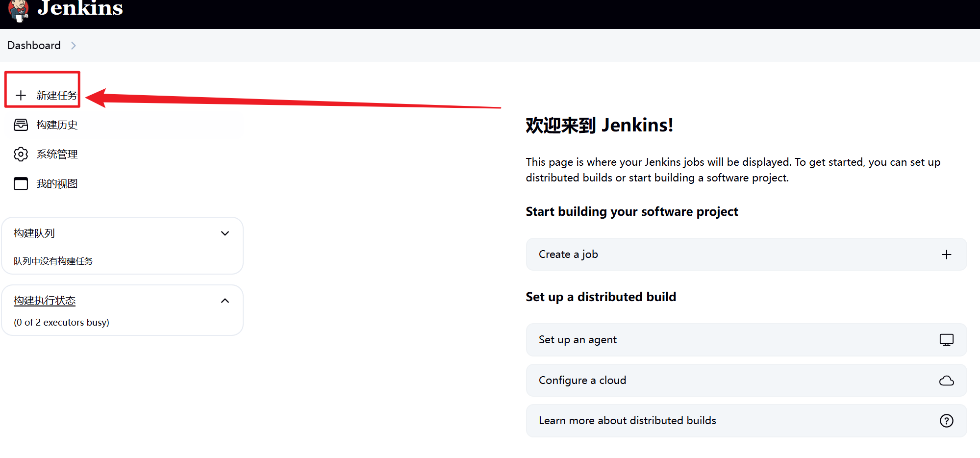Click the cloud icon on Configure a cloud

point(946,381)
